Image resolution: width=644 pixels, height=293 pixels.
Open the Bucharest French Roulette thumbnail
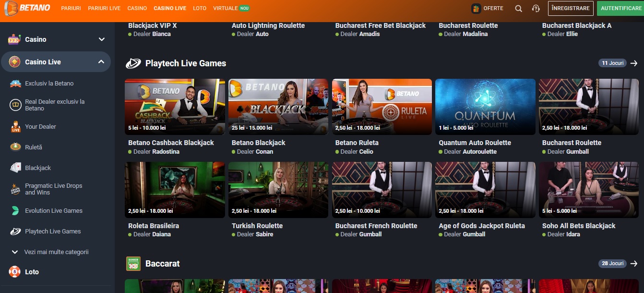[x=382, y=190]
